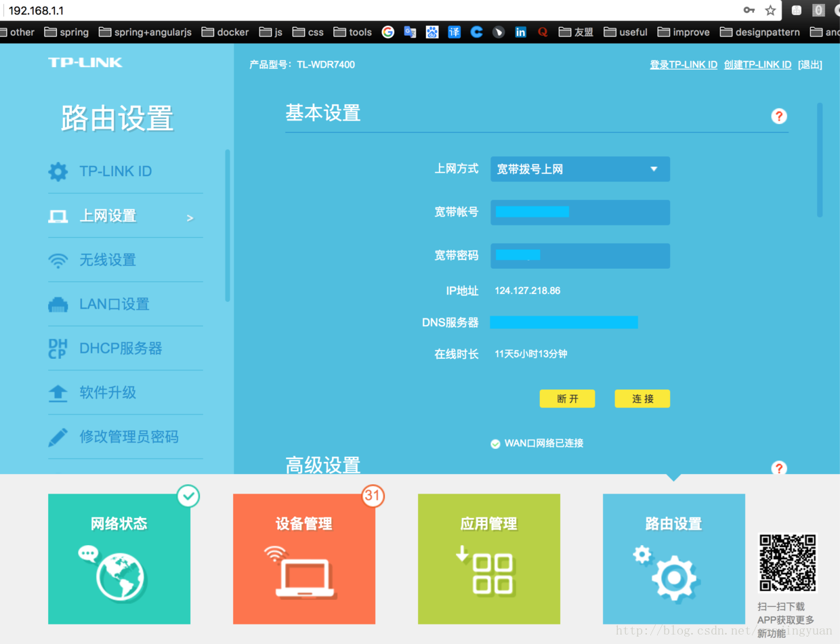The image size is (840, 644).
Task: Click the 连接 connect button
Action: point(642,399)
